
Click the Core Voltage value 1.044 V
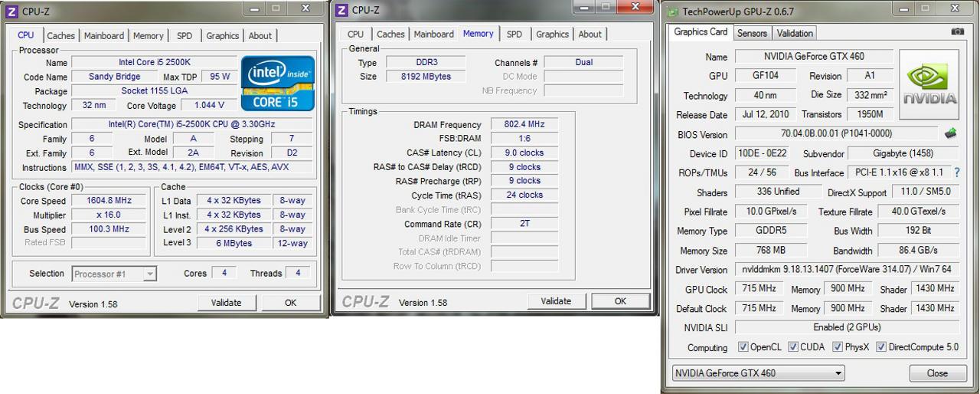[209, 106]
